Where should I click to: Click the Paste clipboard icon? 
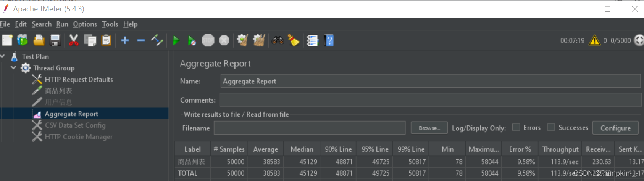coord(106,40)
